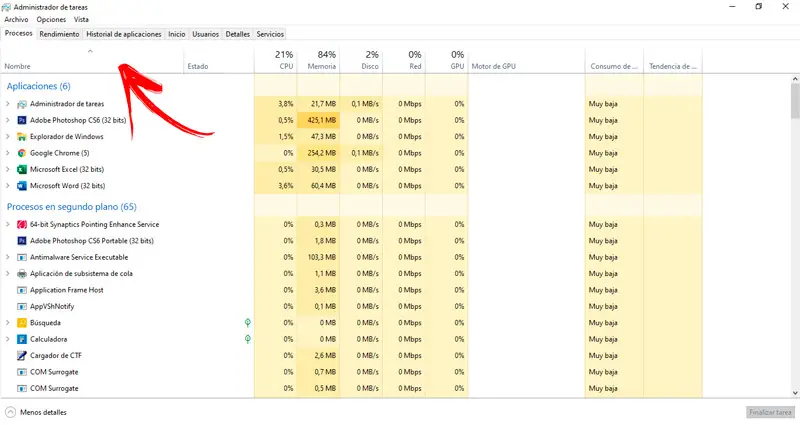Viewport: 800px width, 425px height.
Task: Click the Calculadora icon
Action: 22,339
